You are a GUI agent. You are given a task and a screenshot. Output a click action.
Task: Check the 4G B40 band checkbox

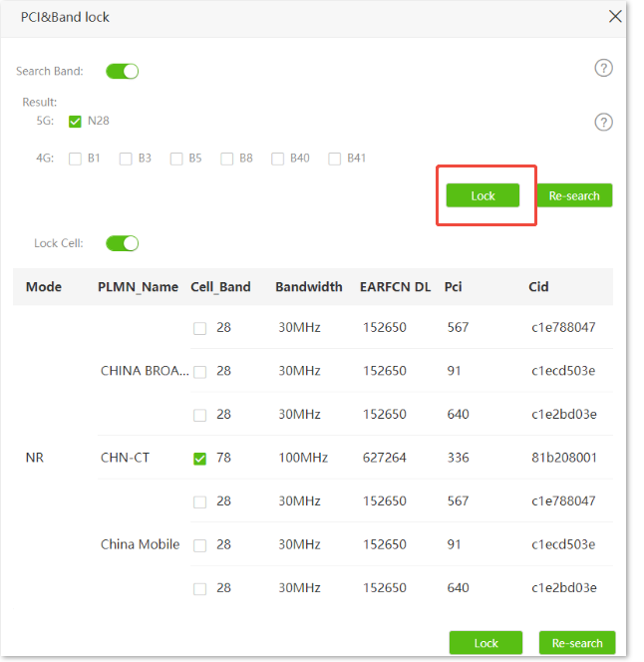coord(278,159)
